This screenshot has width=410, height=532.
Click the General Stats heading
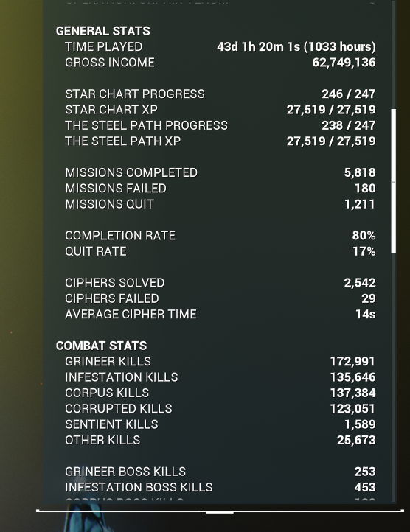click(103, 31)
